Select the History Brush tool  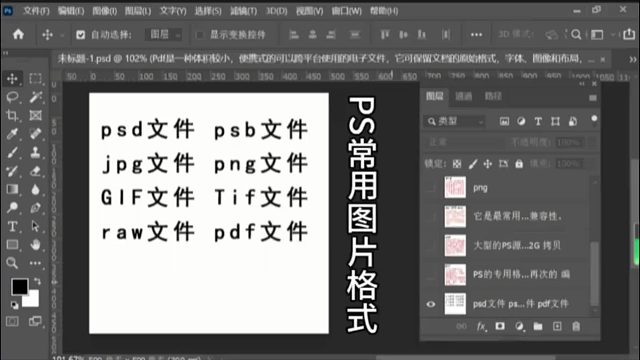point(12,171)
